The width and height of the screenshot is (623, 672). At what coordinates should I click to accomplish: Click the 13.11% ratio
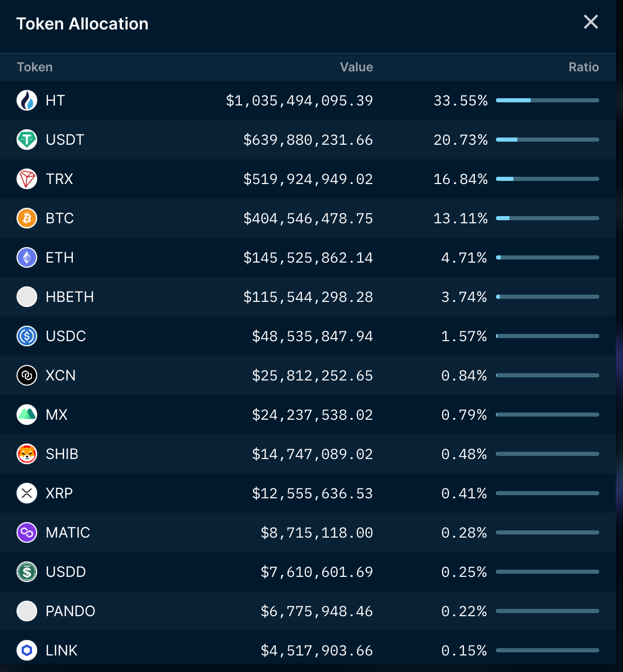(x=461, y=218)
